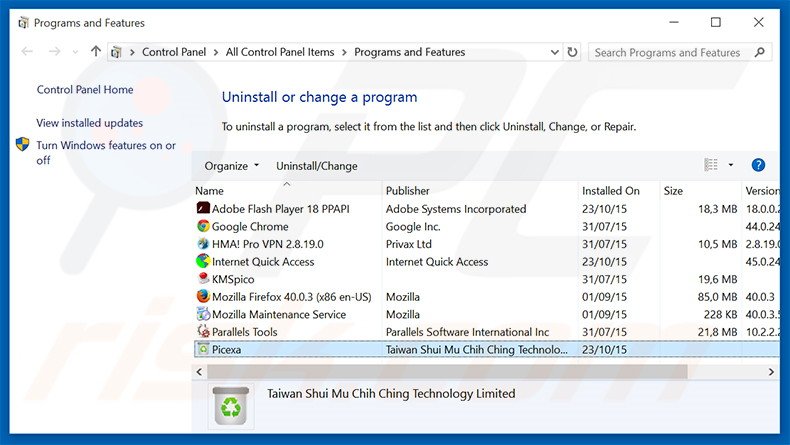Click the Windows features shield icon
This screenshot has width=790, height=445.
point(23,144)
